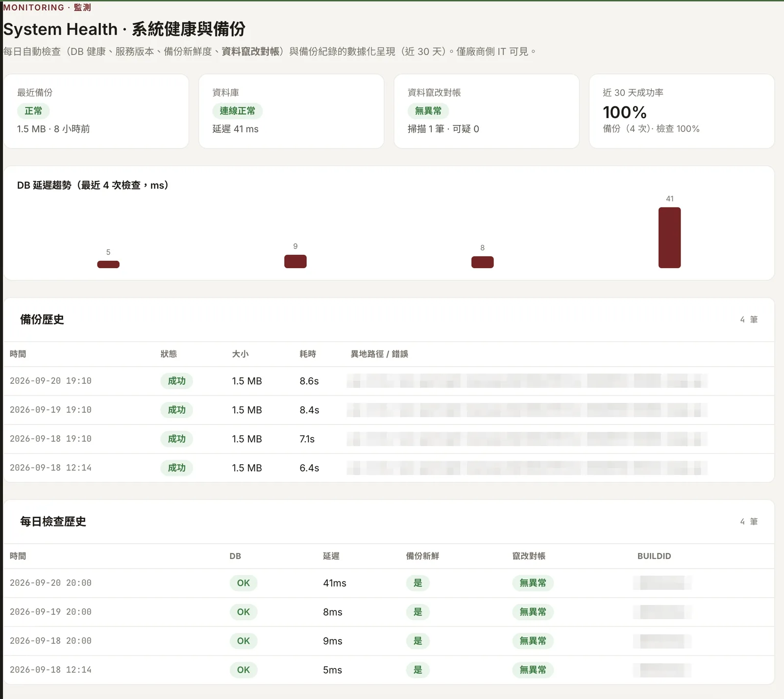Click the 最近備份 正常 status badge
Screen dimensions: 784x699
33,111
